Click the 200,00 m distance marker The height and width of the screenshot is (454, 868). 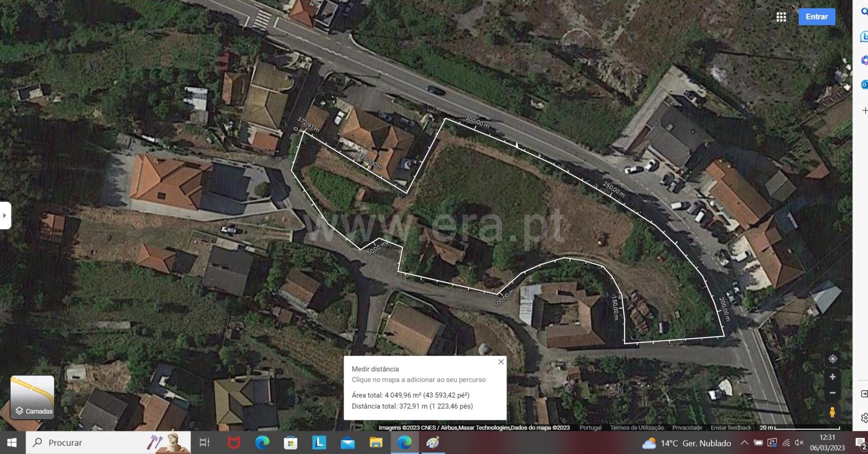(724, 309)
